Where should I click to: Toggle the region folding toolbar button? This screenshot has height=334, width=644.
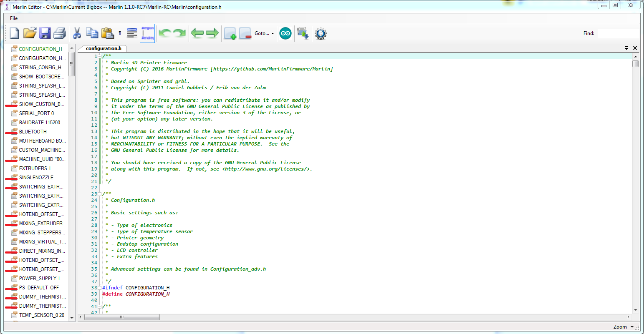pos(147,33)
